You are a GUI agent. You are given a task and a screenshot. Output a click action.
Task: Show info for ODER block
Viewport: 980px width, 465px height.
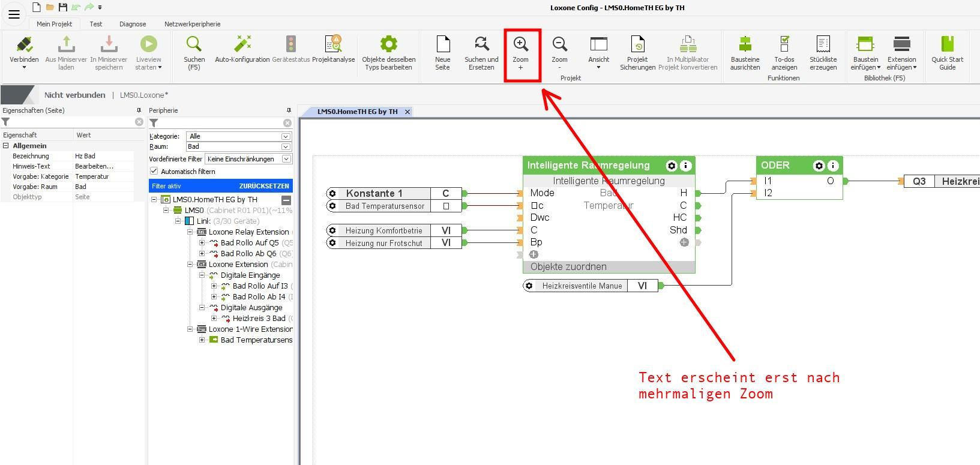pos(833,166)
